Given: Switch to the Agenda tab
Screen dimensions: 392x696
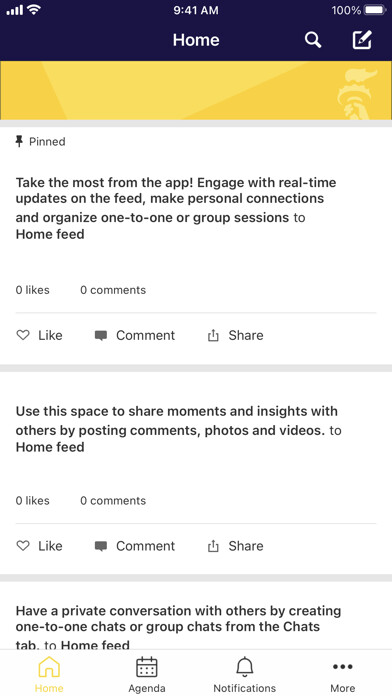Looking at the screenshot, I should point(147,675).
